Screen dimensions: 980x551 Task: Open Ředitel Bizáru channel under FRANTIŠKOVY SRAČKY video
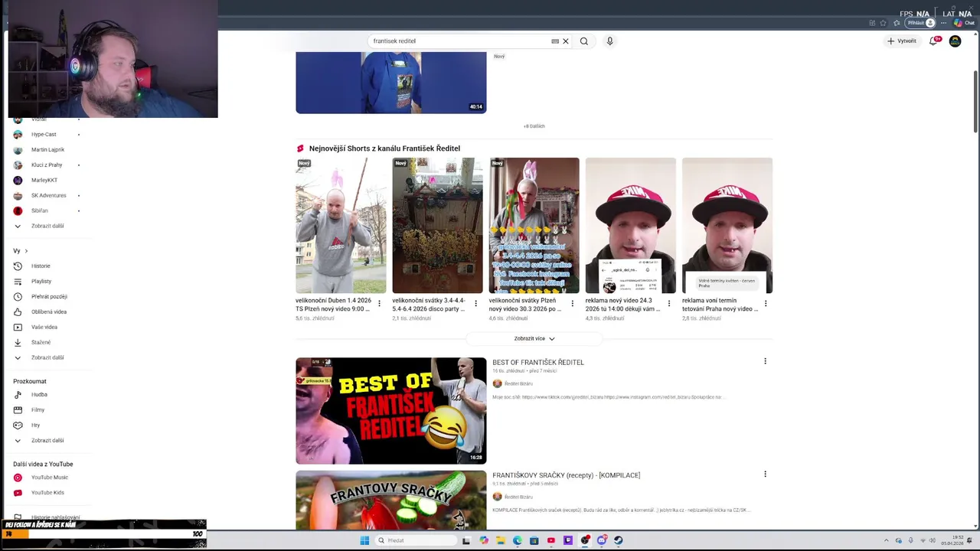click(x=518, y=497)
